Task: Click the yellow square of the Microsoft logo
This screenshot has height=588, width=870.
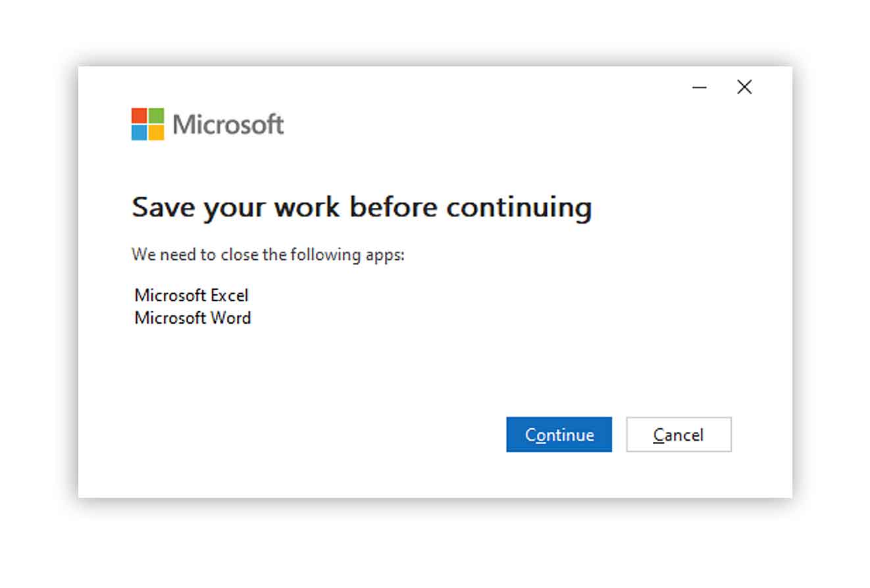Action: (x=156, y=133)
